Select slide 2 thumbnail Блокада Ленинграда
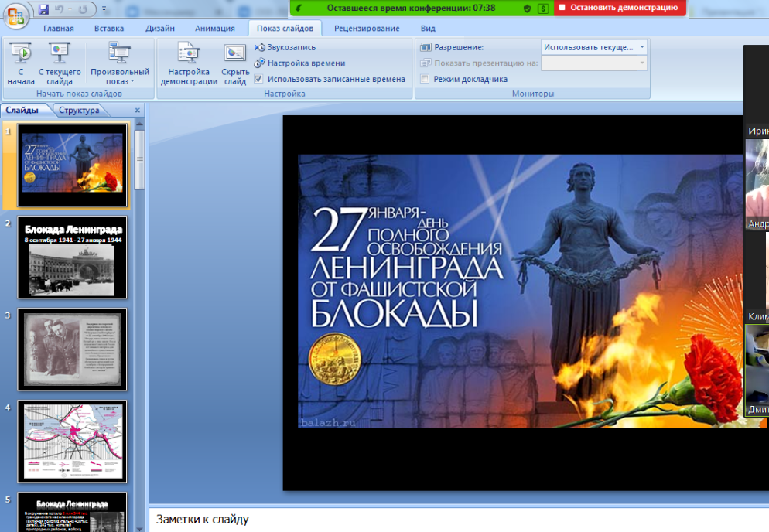The width and height of the screenshot is (769, 532). tap(72, 257)
